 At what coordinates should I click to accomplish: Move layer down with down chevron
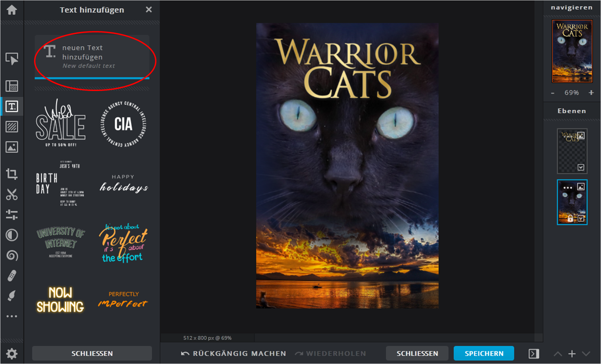tap(586, 354)
